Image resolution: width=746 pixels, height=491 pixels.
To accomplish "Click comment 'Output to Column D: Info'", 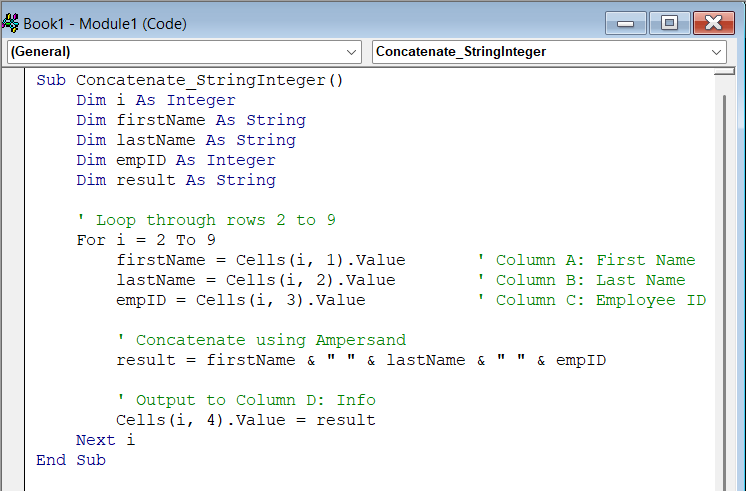I will click(x=246, y=400).
